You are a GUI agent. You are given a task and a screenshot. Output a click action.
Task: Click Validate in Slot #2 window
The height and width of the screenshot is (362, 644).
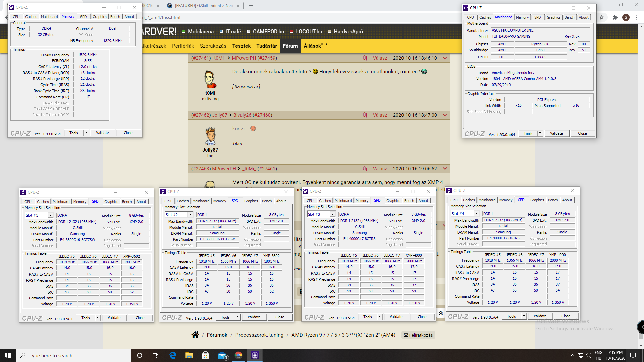pyautogui.click(x=254, y=317)
